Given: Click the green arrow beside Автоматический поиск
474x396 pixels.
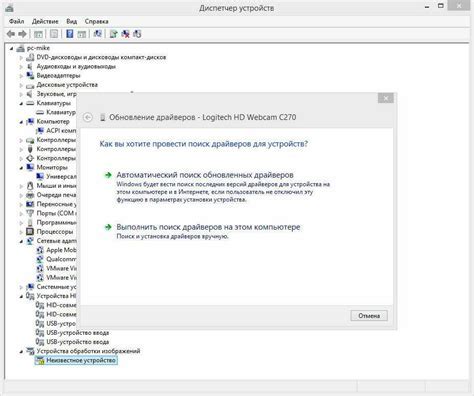Looking at the screenshot, I should coord(108,175).
